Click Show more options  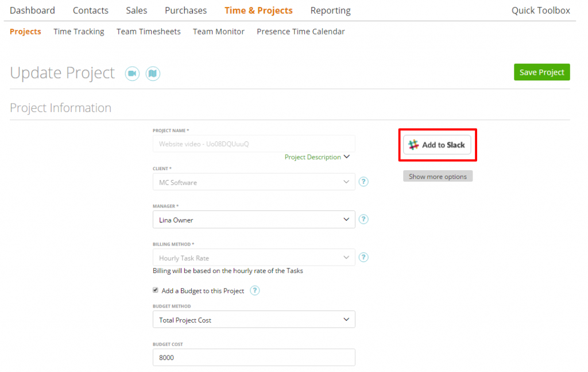point(438,176)
